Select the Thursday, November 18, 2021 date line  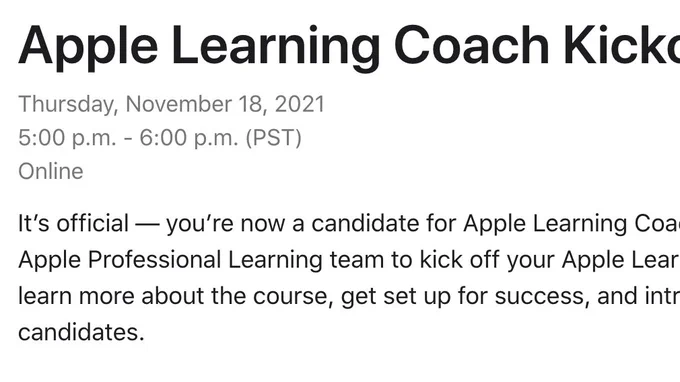pos(171,104)
